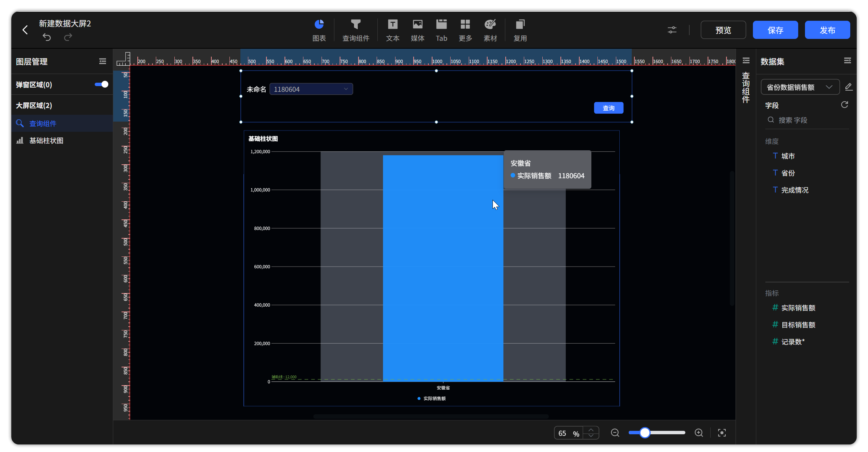Open the 未命名 query dropdown
The height and width of the screenshot is (452, 868).
pyautogui.click(x=311, y=89)
